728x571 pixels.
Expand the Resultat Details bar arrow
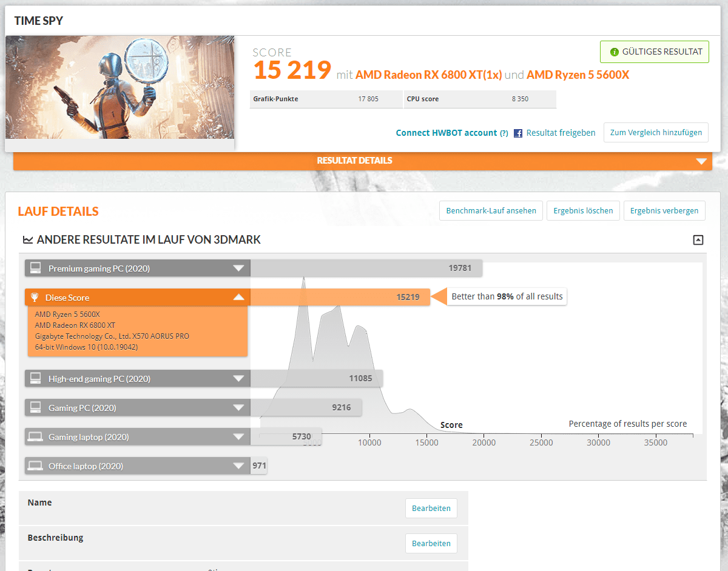pyautogui.click(x=701, y=161)
